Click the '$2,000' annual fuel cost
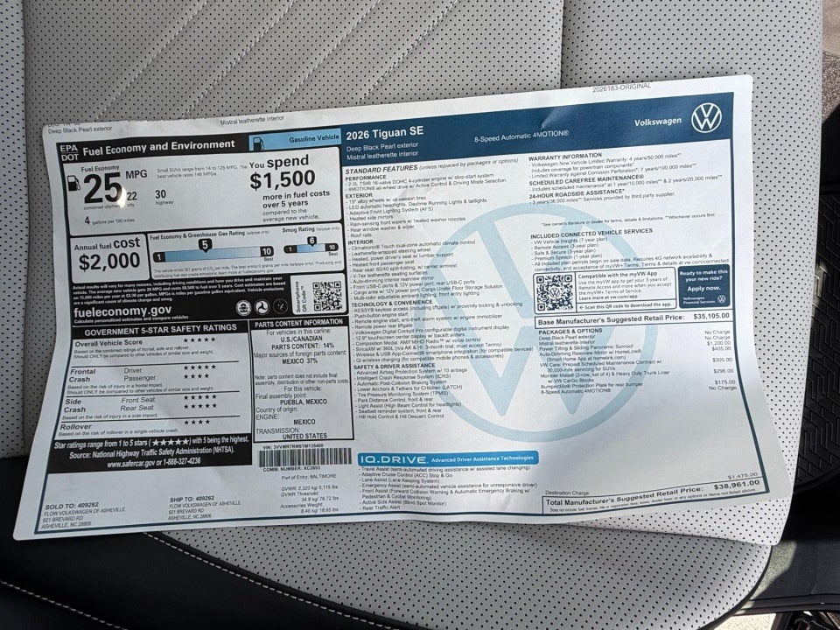This screenshot has height=630, width=840. [109, 262]
